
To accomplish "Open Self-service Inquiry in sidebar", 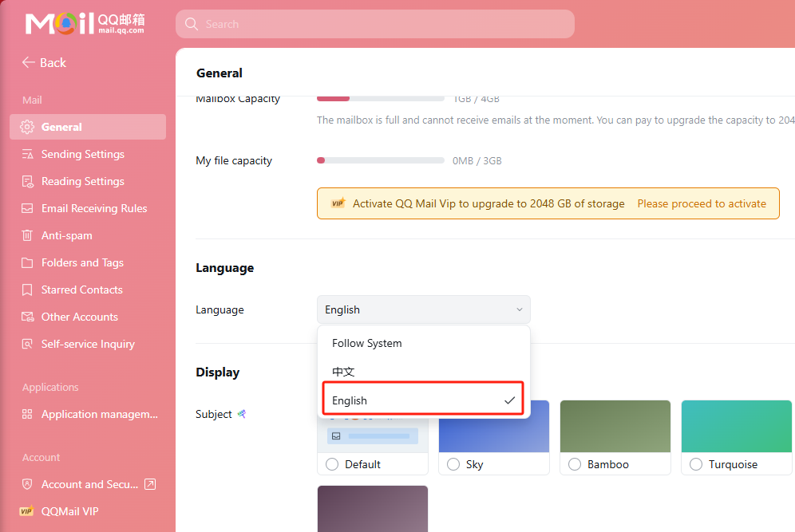I will coord(88,344).
